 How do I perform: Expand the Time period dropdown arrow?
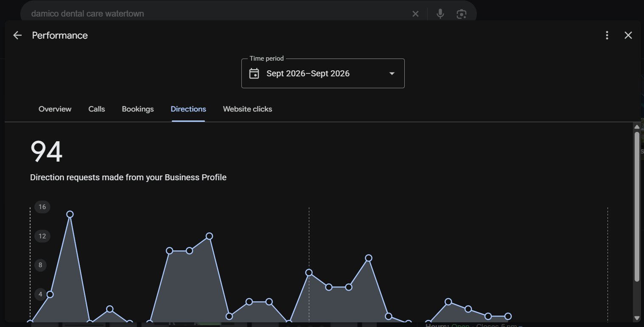point(392,73)
